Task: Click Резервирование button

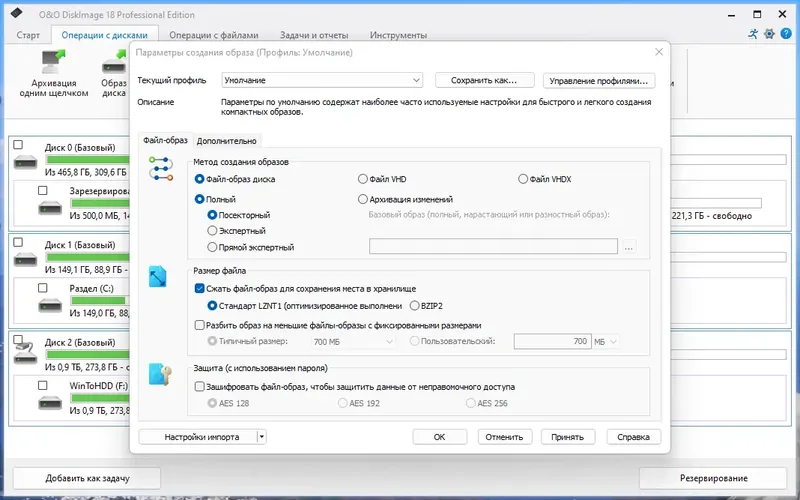Action: [713, 478]
